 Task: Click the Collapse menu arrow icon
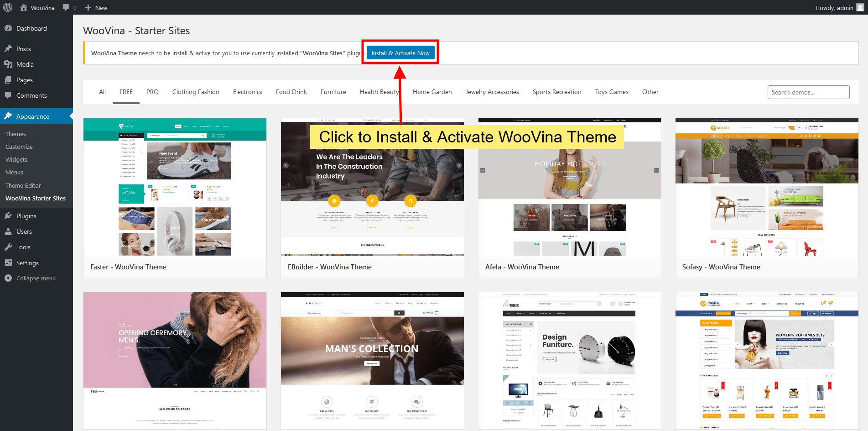pyautogui.click(x=8, y=278)
